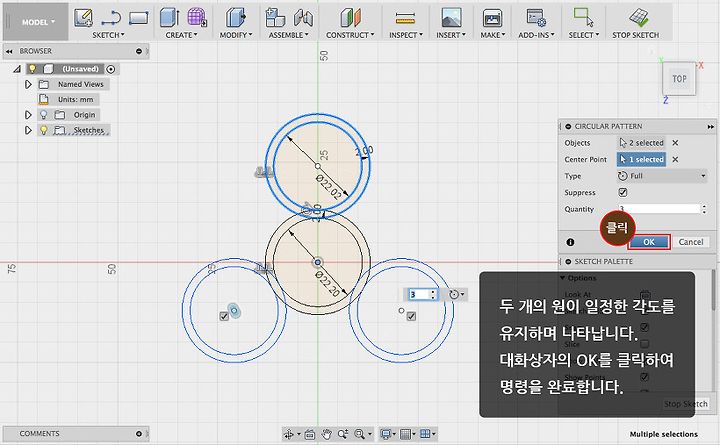The height and width of the screenshot is (445, 720).
Task: Clear the Center Point selection X
Action: click(x=675, y=159)
